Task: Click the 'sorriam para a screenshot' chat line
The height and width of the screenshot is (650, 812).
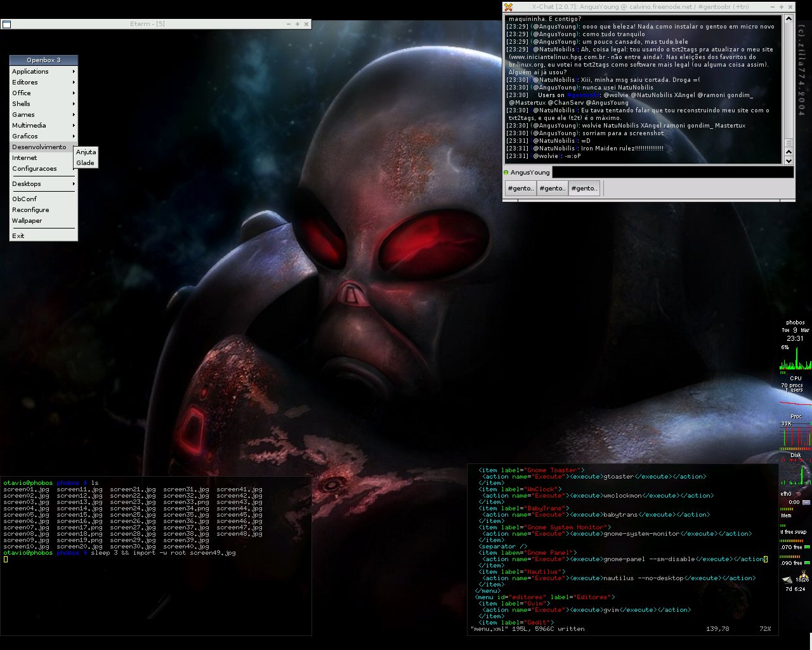Action: (623, 133)
